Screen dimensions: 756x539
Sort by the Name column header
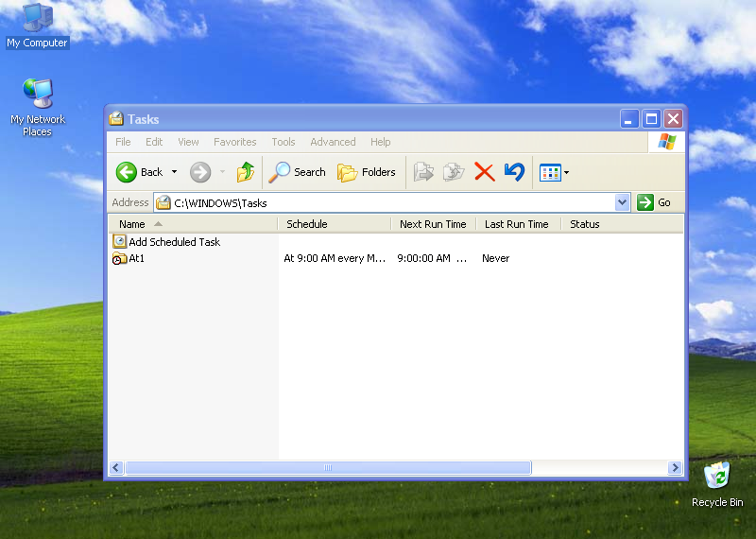(193, 224)
